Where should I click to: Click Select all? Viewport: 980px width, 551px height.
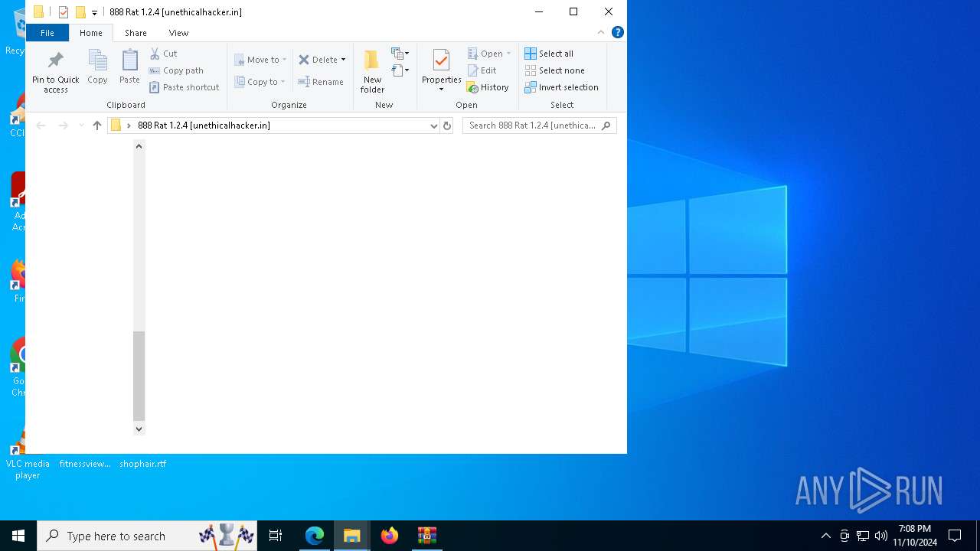[x=549, y=54]
